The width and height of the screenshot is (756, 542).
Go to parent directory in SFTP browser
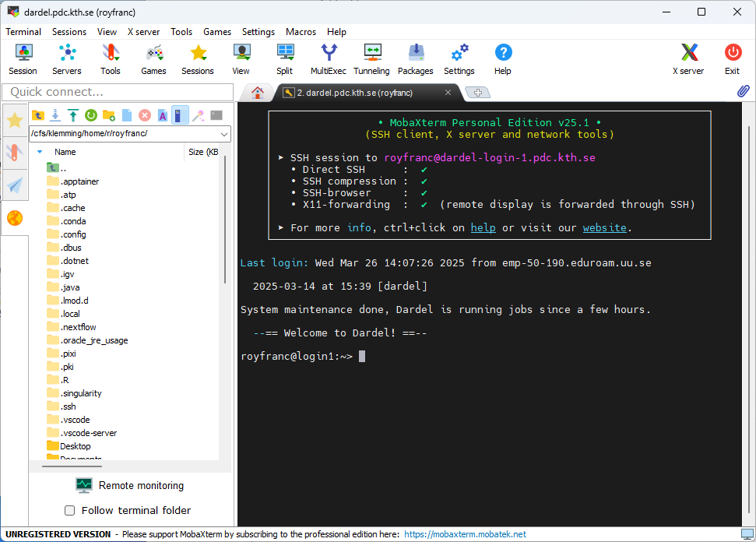coord(37,115)
